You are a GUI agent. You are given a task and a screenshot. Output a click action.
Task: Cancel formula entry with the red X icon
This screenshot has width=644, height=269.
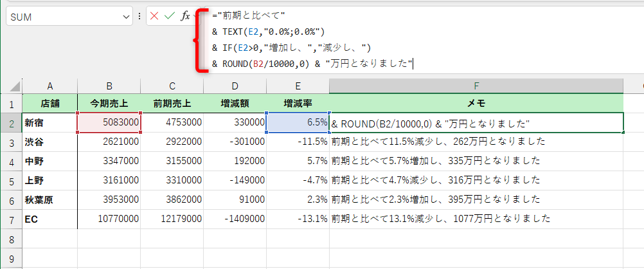point(154,16)
